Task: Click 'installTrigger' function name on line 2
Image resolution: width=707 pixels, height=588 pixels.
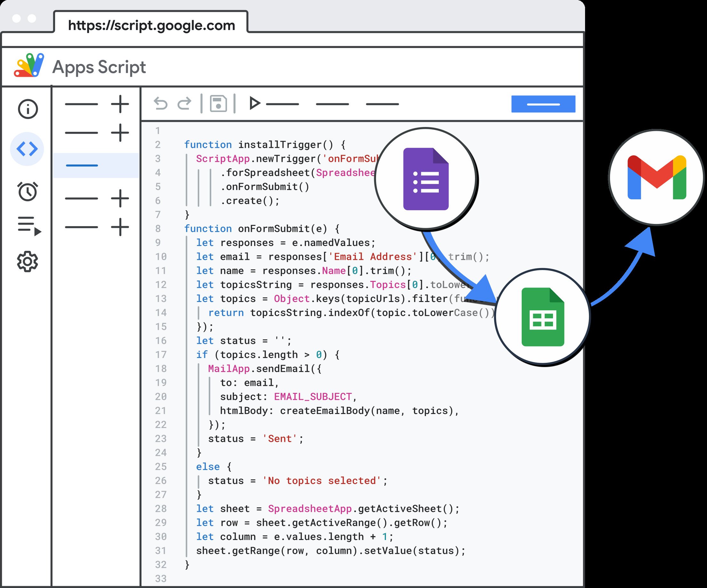Action: (x=280, y=145)
